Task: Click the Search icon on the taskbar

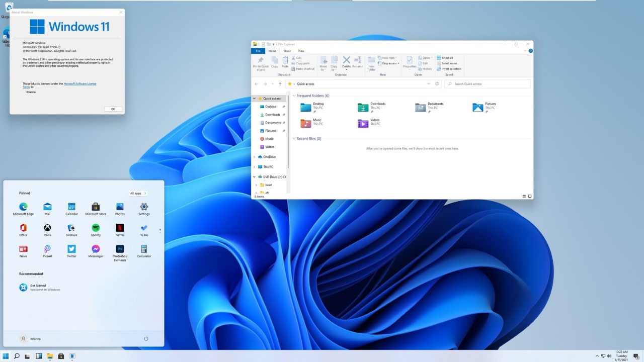Action: coord(17,356)
